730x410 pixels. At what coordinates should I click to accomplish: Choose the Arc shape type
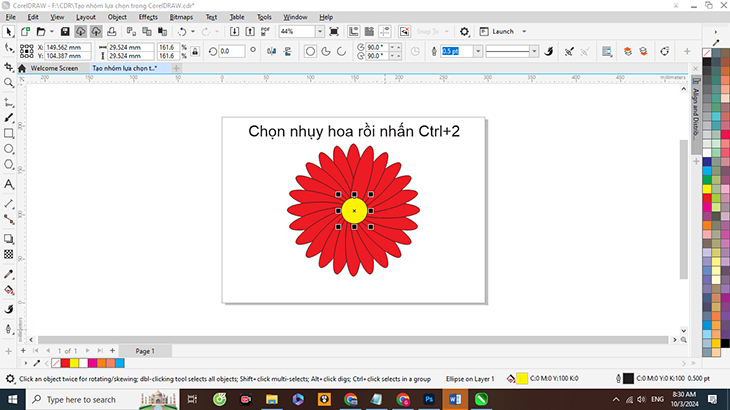pos(341,51)
